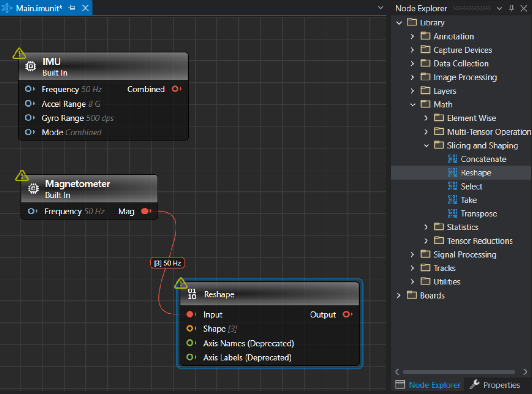Select the Node Explorer bottom tab
The image size is (532, 394).
tap(428, 385)
